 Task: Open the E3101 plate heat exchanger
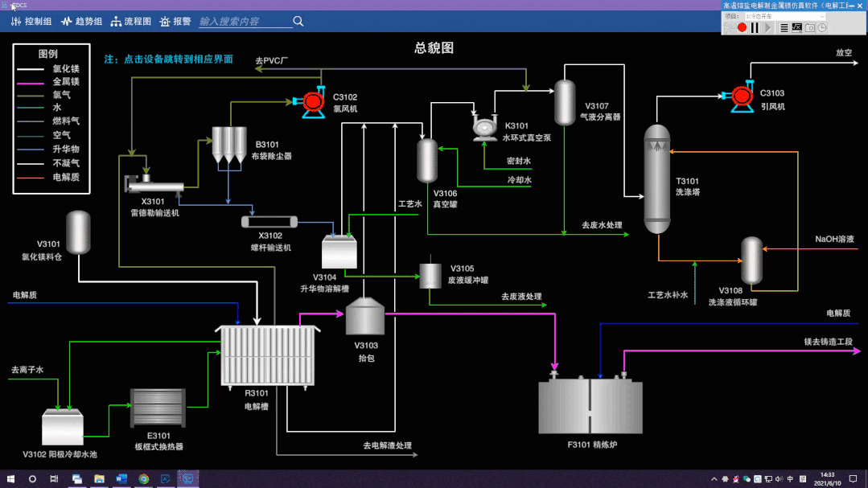coord(158,408)
